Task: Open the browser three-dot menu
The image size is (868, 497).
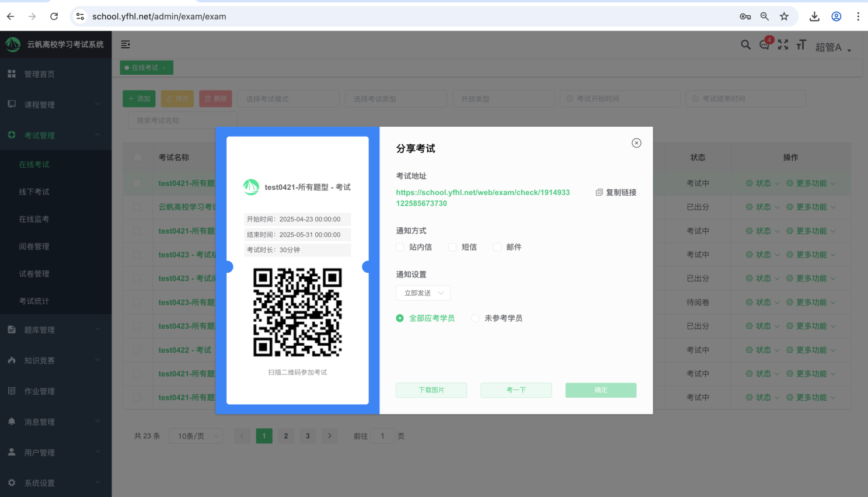Action: pyautogui.click(x=858, y=16)
